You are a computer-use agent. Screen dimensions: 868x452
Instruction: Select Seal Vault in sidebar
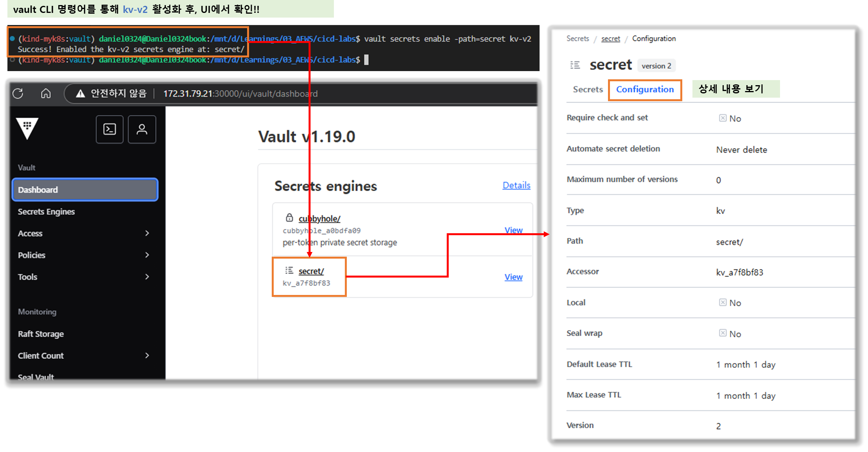pyautogui.click(x=36, y=377)
